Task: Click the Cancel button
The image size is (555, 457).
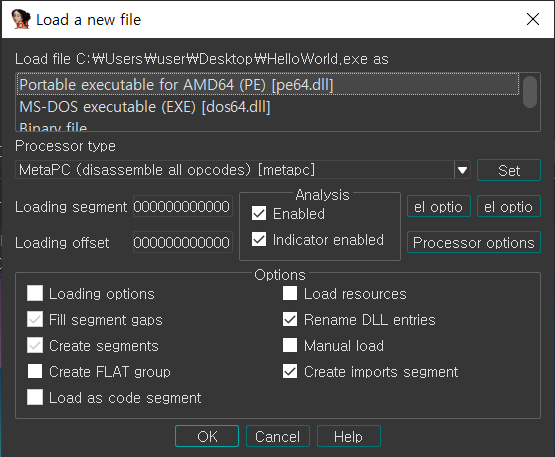Action: click(x=278, y=436)
